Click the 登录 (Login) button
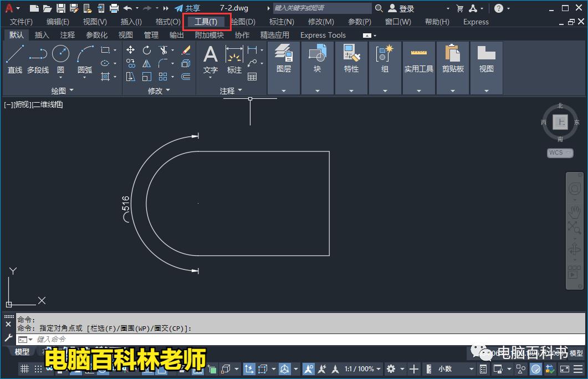This screenshot has height=379, width=588. pos(403,8)
